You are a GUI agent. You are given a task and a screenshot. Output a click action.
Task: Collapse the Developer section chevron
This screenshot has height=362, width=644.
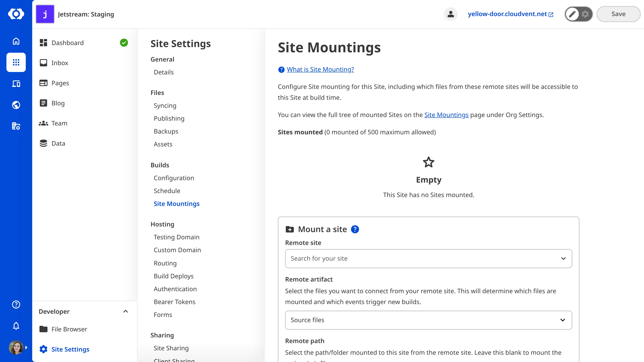[126, 311]
